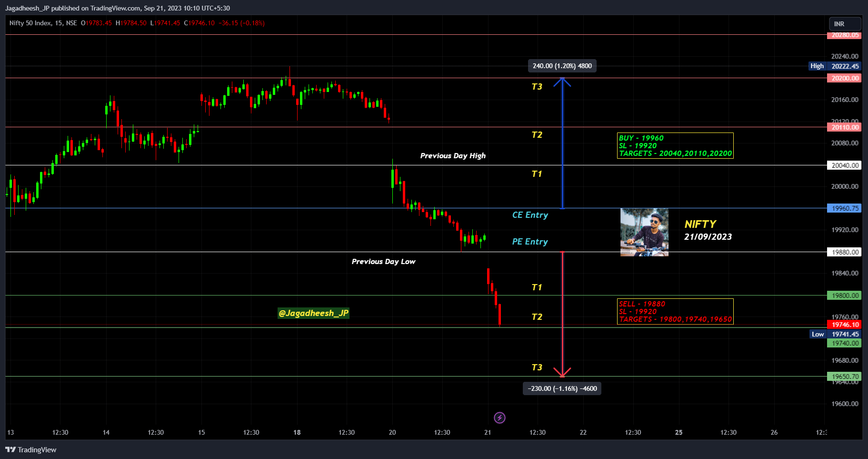Click the 21 date on time axis
Viewport: 868px width, 459px height.
click(488, 432)
